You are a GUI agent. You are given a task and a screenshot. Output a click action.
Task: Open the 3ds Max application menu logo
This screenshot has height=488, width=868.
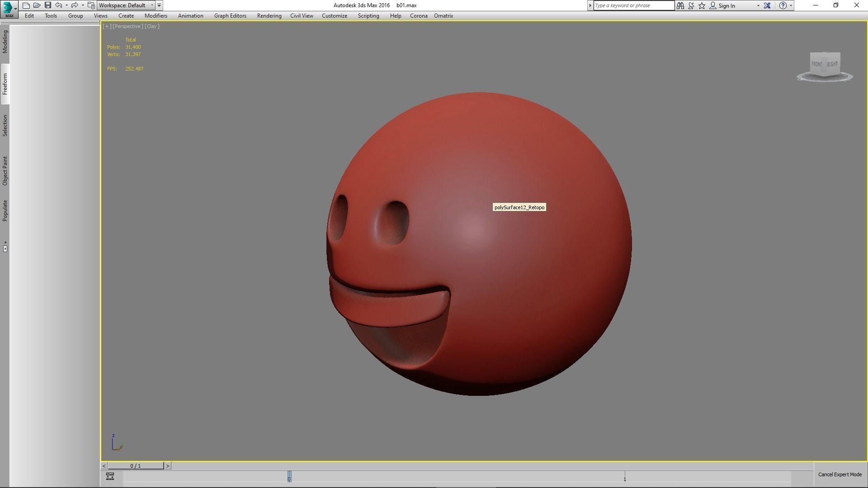click(9, 9)
